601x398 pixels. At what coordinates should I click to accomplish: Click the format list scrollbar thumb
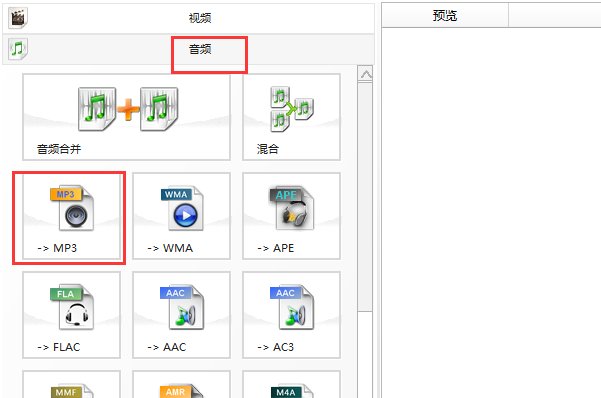pos(365,197)
